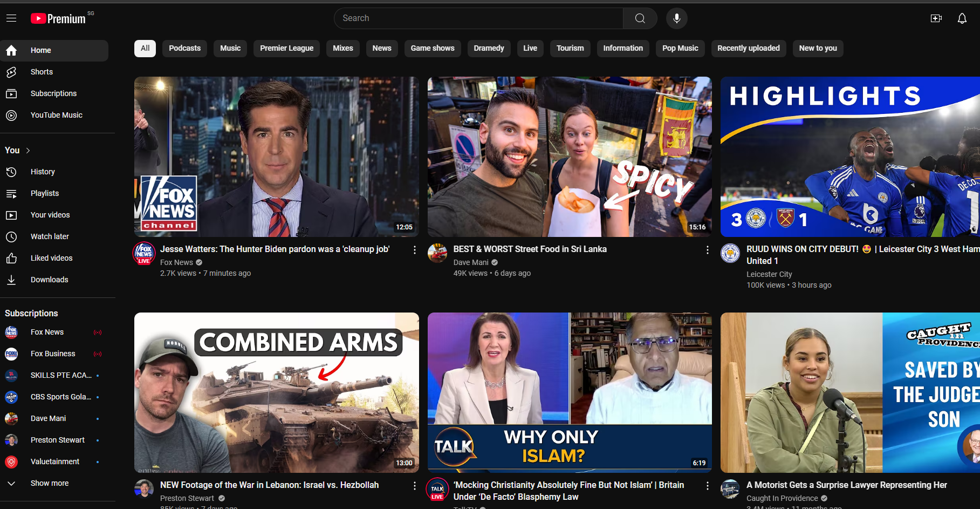The width and height of the screenshot is (980, 509).
Task: Open more options for Sri Lanka video
Action: [708, 250]
